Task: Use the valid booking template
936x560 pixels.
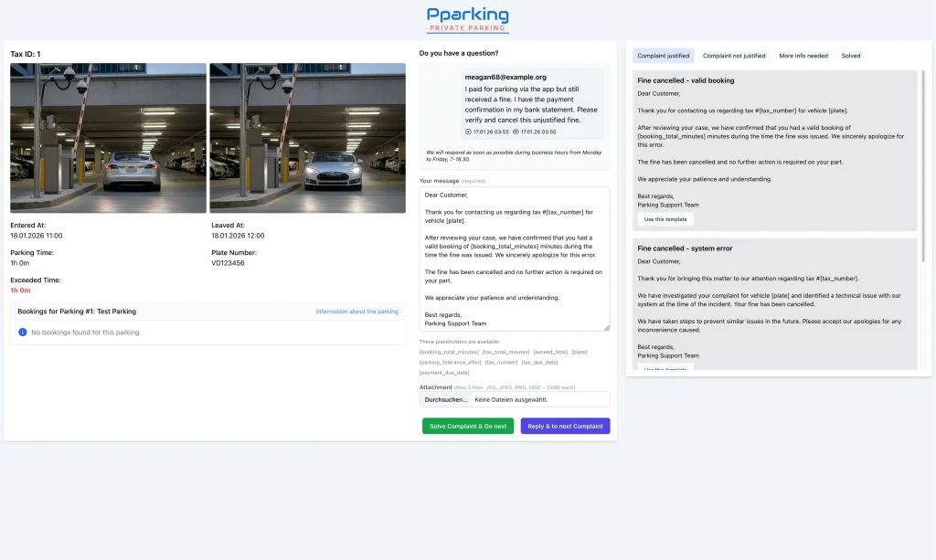Action: (665, 219)
